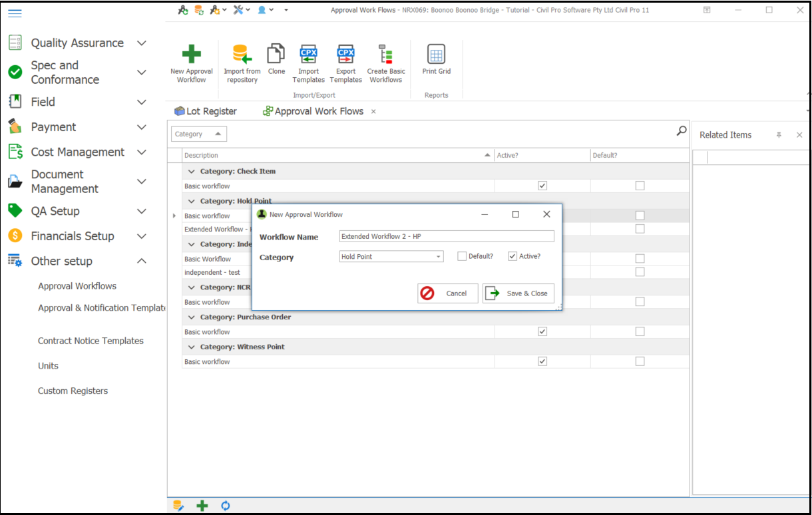Image resolution: width=812 pixels, height=515 pixels.
Task: Toggle Default checkbox for Purchase Order Basic workflow
Action: tap(640, 331)
